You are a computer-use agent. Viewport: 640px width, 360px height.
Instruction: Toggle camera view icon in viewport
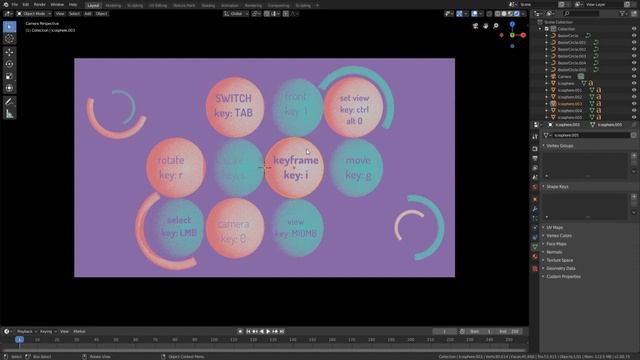coord(476,26)
